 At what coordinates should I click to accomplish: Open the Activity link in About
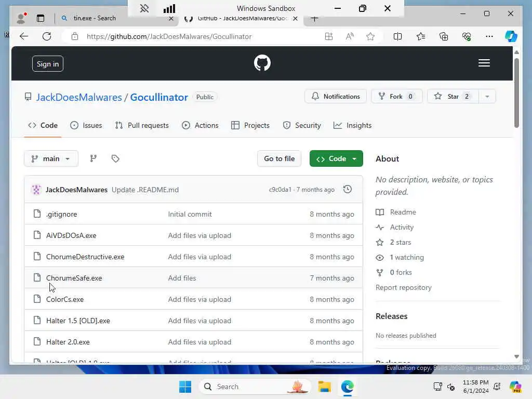395,228
